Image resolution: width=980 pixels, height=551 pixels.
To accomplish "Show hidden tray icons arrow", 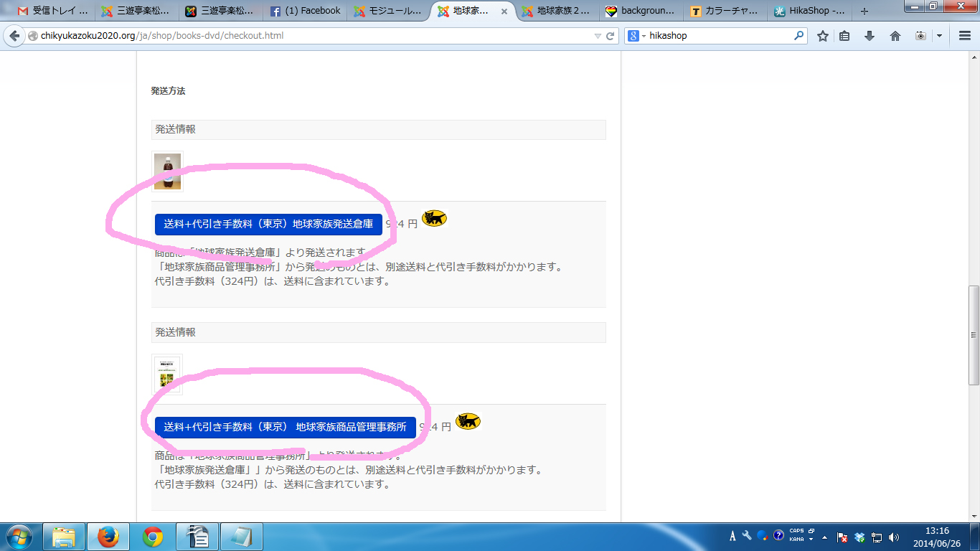I will [x=825, y=537].
